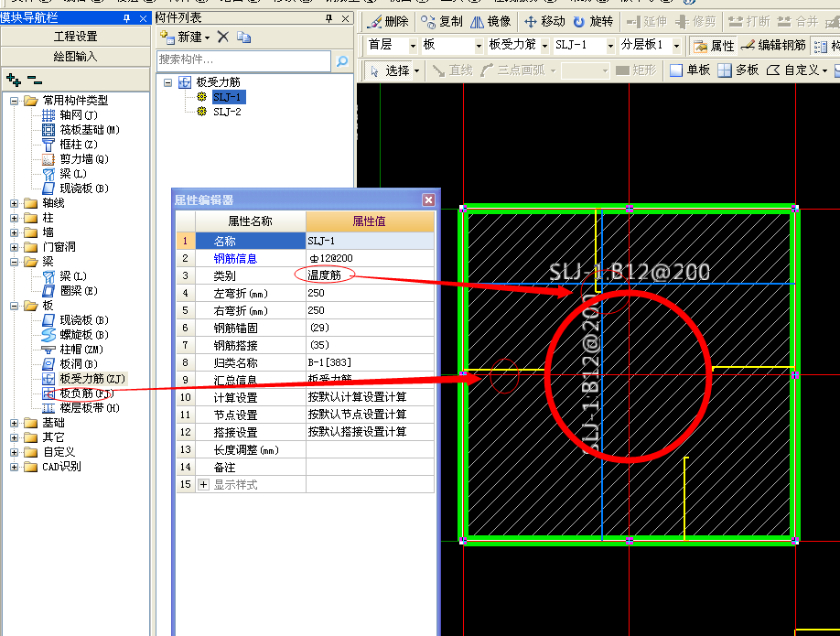Select the 移动 move tool
840x636 pixels.
(544, 21)
